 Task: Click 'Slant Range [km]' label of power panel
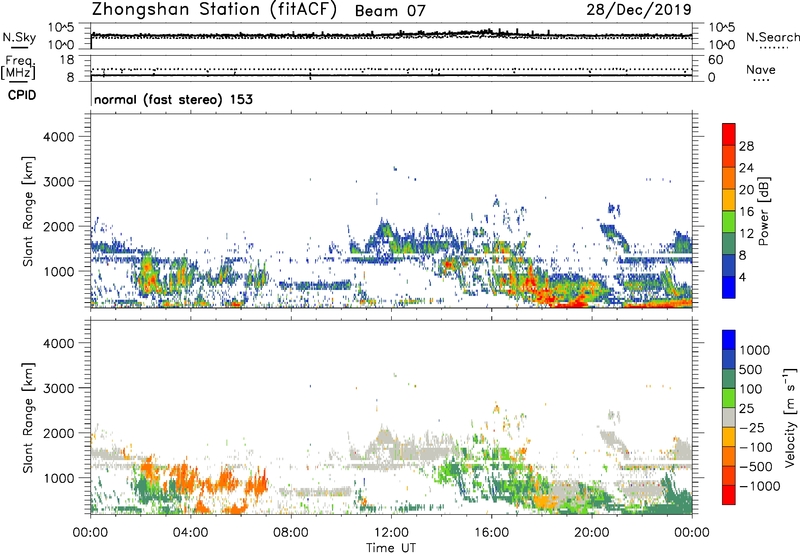pyautogui.click(x=28, y=211)
